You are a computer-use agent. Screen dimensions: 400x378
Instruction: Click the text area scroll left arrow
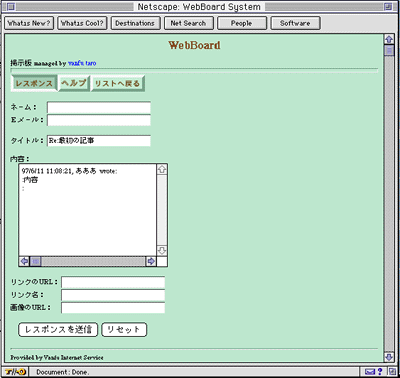pyautogui.click(x=24, y=261)
